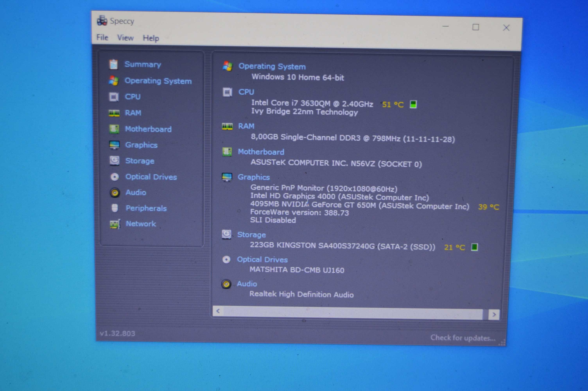Click the Optical Drives disc icon in sidebar
The height and width of the screenshot is (391, 588).
pos(115,177)
